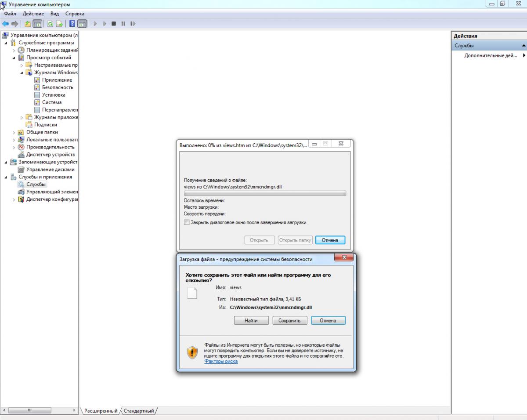Click the Управление дисками drive icon
527x420 pixels.
click(x=21, y=170)
